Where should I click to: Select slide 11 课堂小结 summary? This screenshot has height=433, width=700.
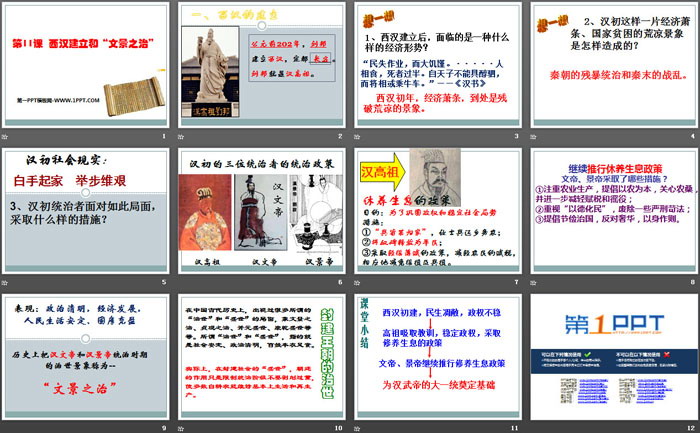tap(438, 357)
